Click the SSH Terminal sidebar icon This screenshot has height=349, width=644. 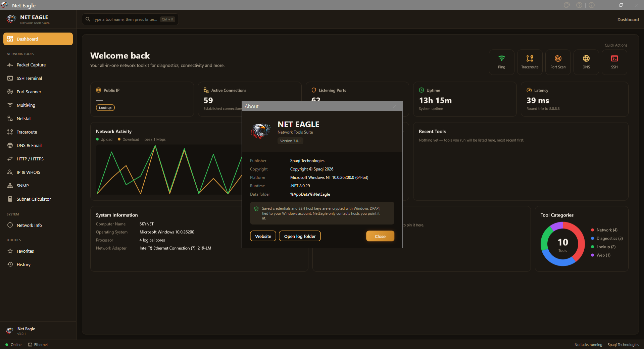pyautogui.click(x=10, y=78)
